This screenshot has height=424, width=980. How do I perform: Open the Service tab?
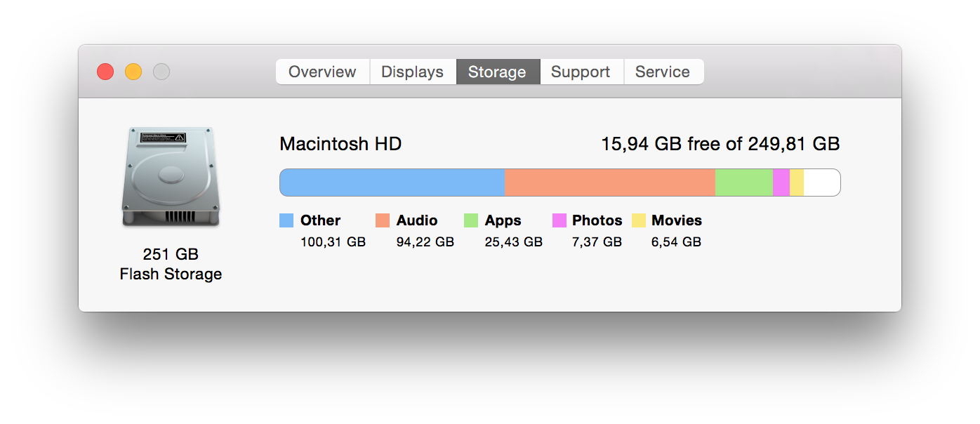663,72
